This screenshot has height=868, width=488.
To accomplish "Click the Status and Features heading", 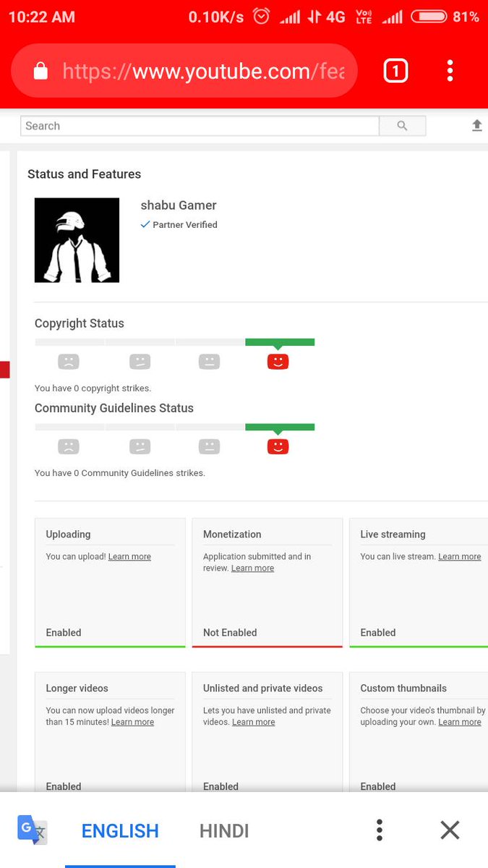I will [84, 174].
